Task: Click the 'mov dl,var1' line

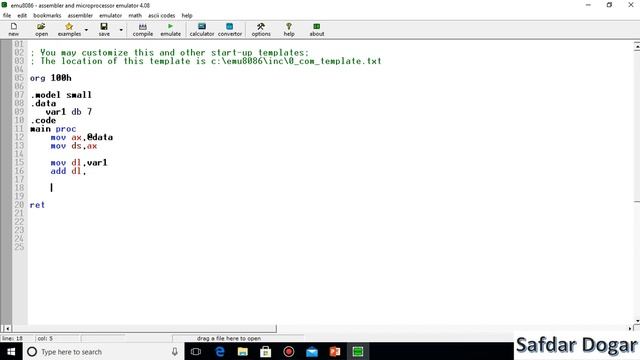Action: [x=79, y=162]
